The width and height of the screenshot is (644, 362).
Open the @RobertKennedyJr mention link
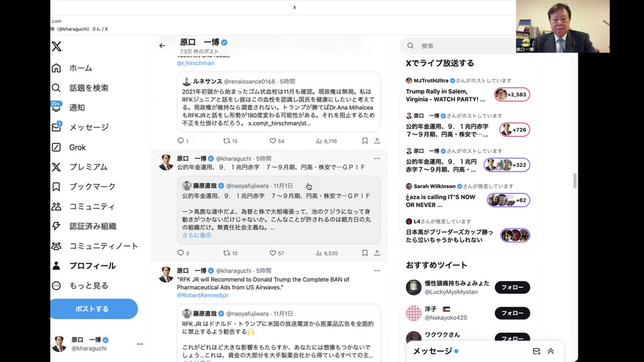(203, 295)
